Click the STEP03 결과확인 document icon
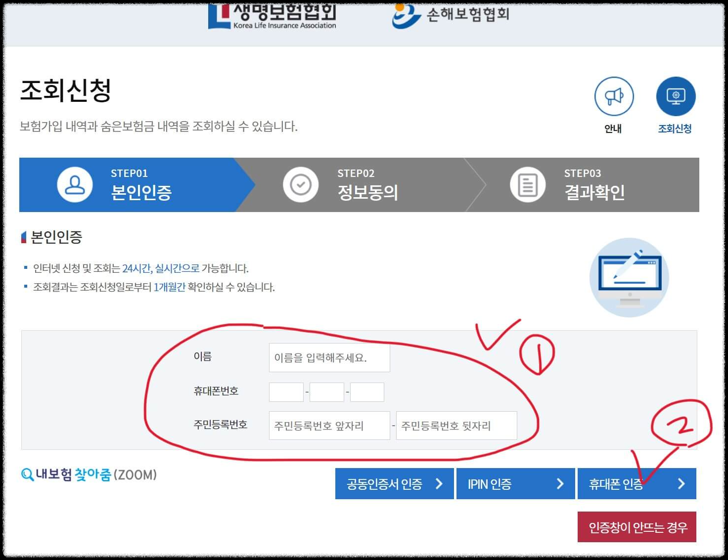Screen dimensions: 728x560 [x=527, y=184]
